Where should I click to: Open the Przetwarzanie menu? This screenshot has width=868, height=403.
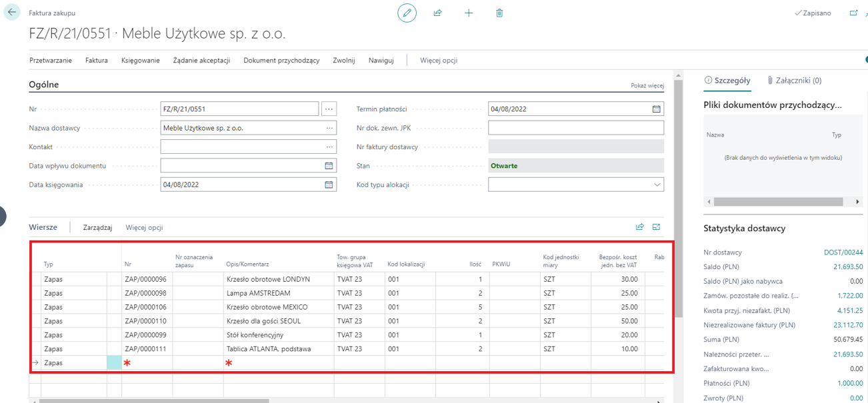point(51,60)
